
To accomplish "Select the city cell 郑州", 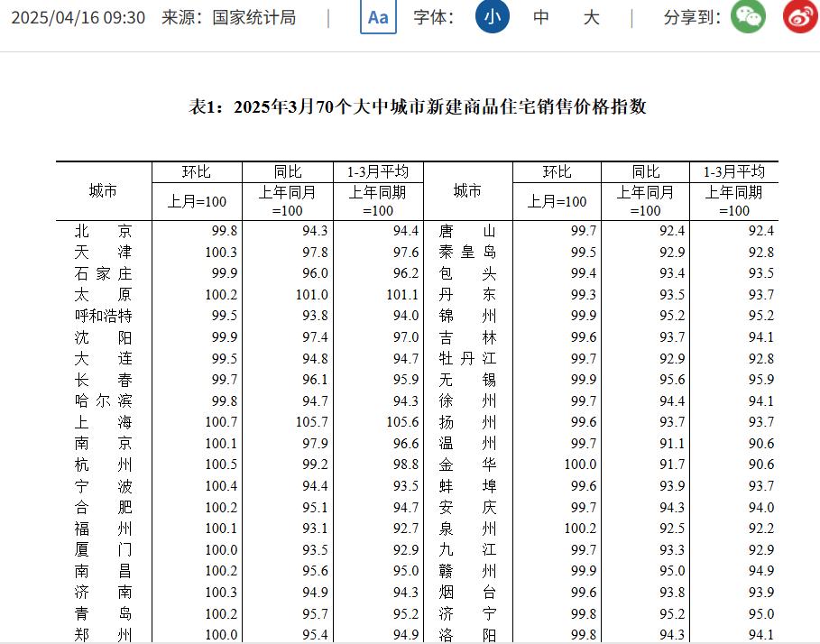I will click(103, 635).
